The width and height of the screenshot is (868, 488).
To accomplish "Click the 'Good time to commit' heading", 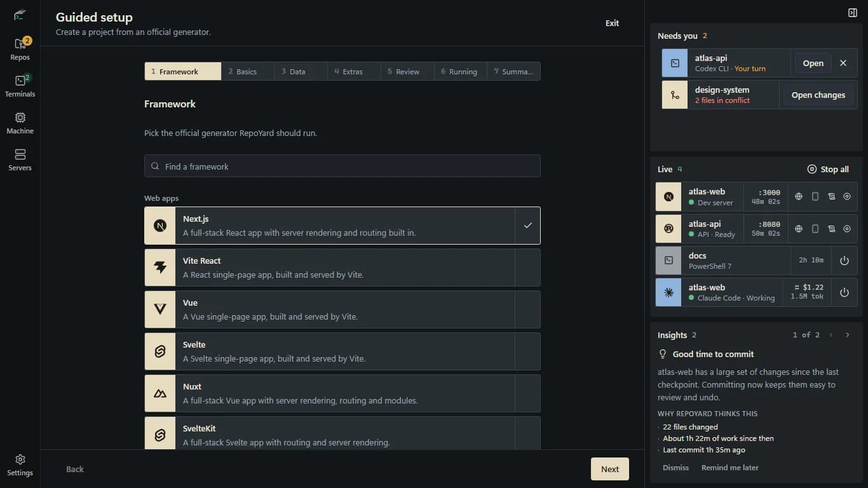I will [713, 354].
